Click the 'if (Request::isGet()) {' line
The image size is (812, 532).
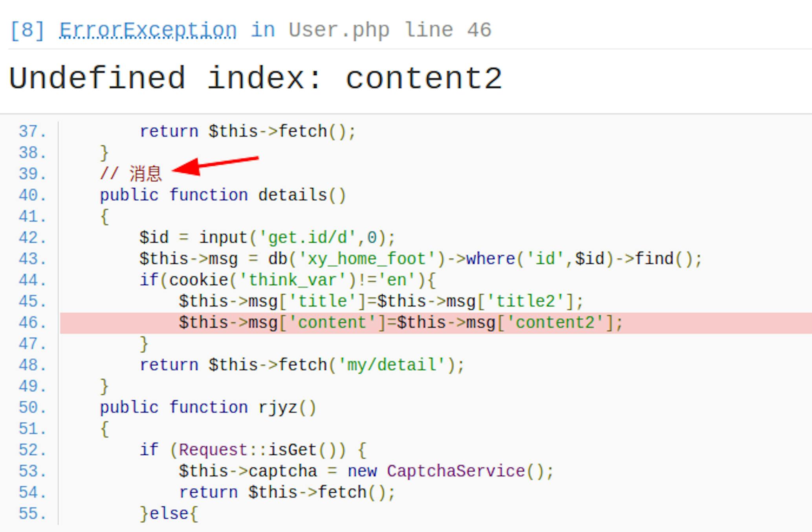[x=253, y=450]
